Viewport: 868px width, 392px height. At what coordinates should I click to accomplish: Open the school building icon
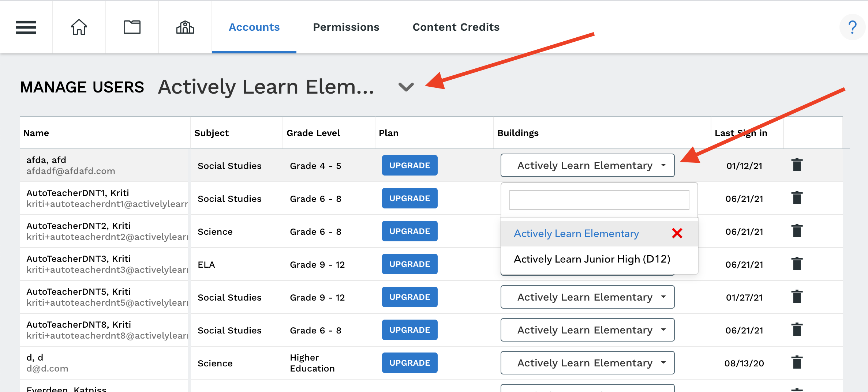click(x=185, y=27)
